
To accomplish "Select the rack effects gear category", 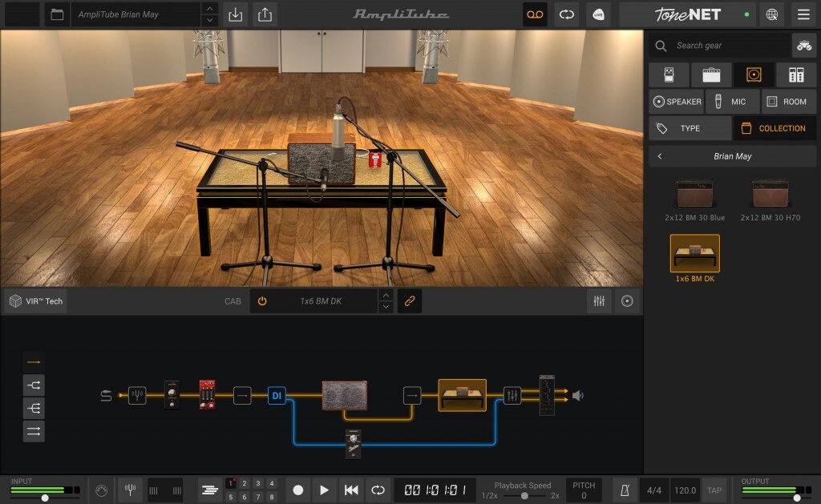I will pyautogui.click(x=796, y=75).
